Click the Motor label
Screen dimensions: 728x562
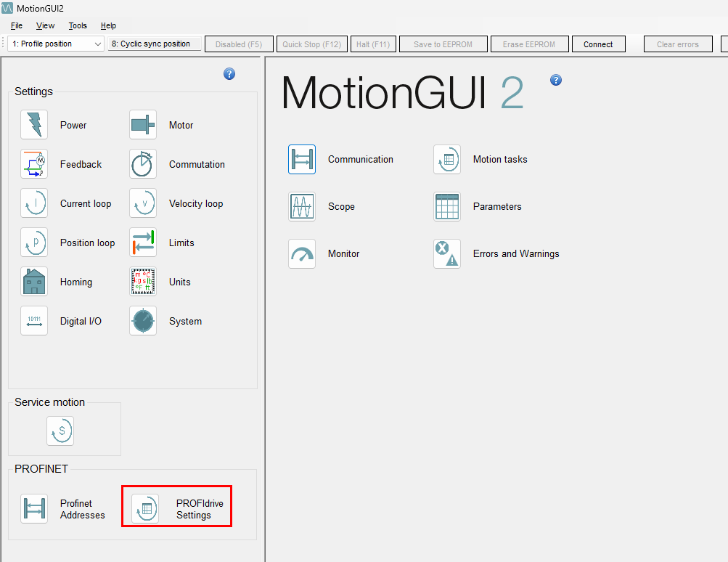[181, 126]
